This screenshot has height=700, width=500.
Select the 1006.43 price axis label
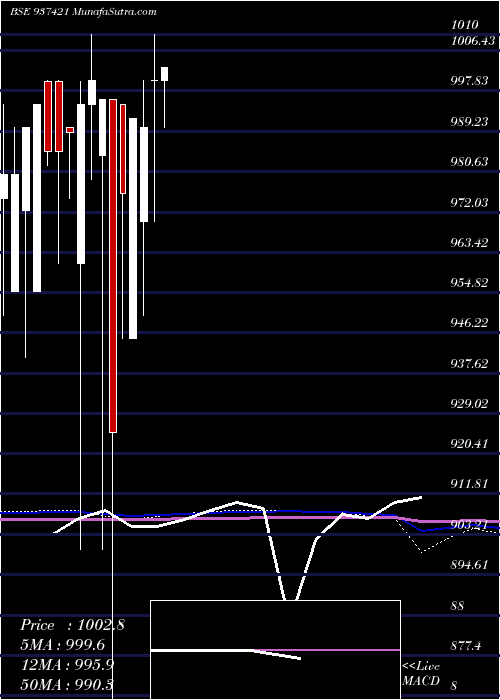click(x=473, y=41)
